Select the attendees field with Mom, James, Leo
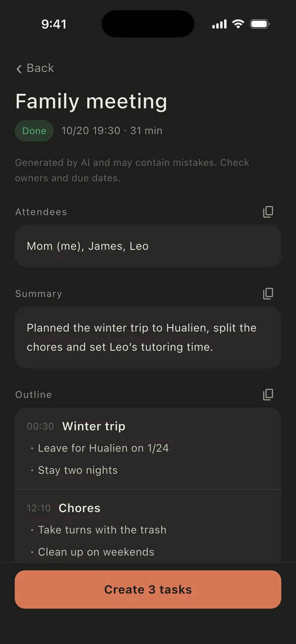The width and height of the screenshot is (296, 644). (x=148, y=246)
